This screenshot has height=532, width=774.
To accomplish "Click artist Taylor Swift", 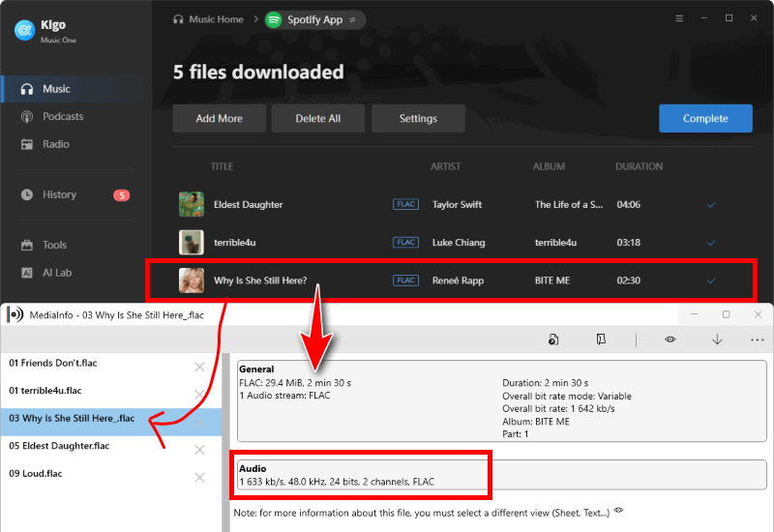I will (x=457, y=204).
